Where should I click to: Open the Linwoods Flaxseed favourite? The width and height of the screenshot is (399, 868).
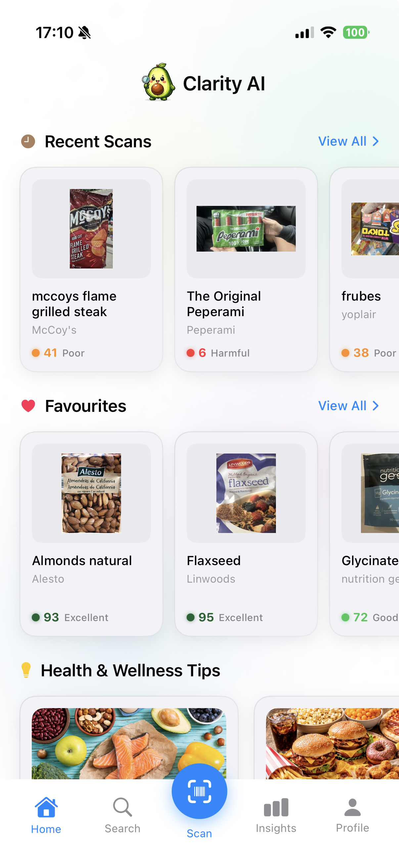click(x=246, y=534)
